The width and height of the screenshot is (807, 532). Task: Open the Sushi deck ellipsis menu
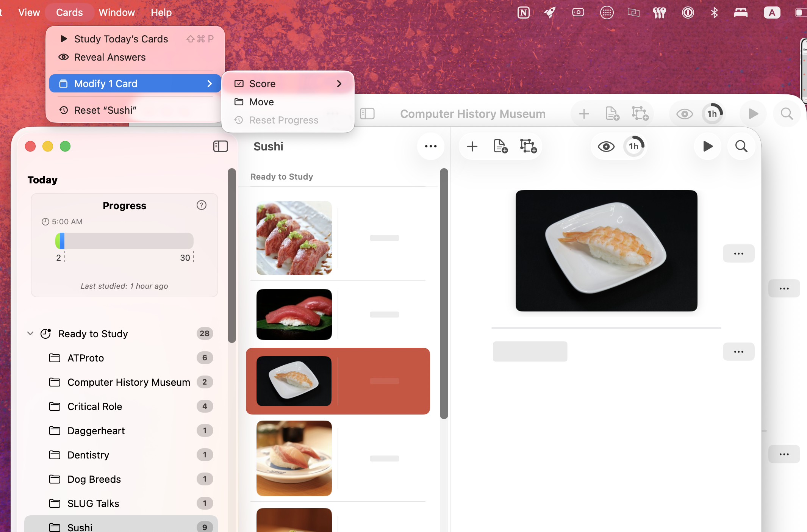(430, 146)
